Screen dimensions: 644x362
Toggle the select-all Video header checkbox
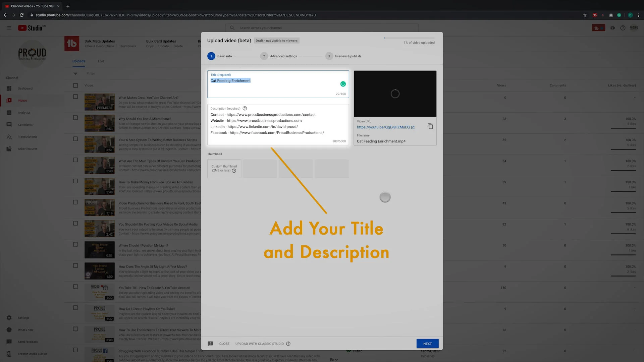[75, 85]
